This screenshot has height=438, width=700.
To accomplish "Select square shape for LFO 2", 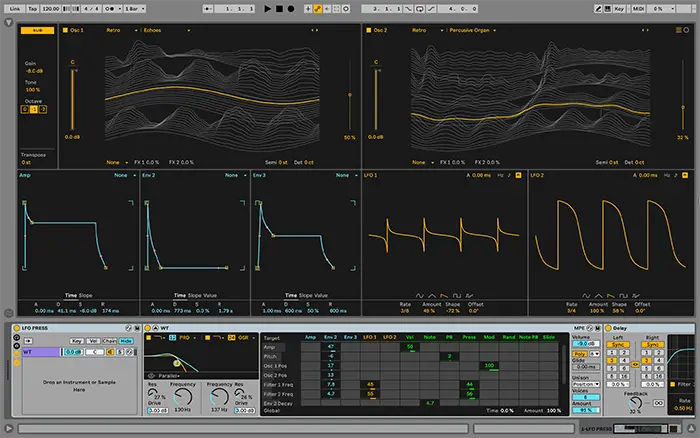I will click(x=623, y=296).
